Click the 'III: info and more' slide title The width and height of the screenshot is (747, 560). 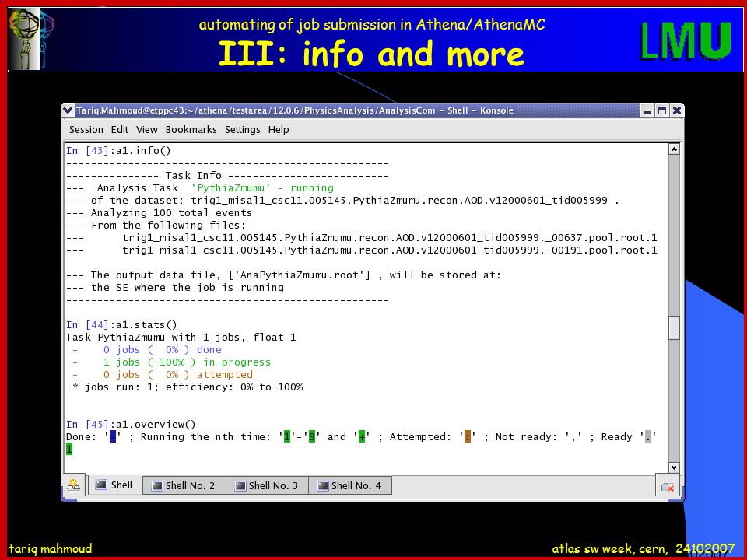(372, 53)
